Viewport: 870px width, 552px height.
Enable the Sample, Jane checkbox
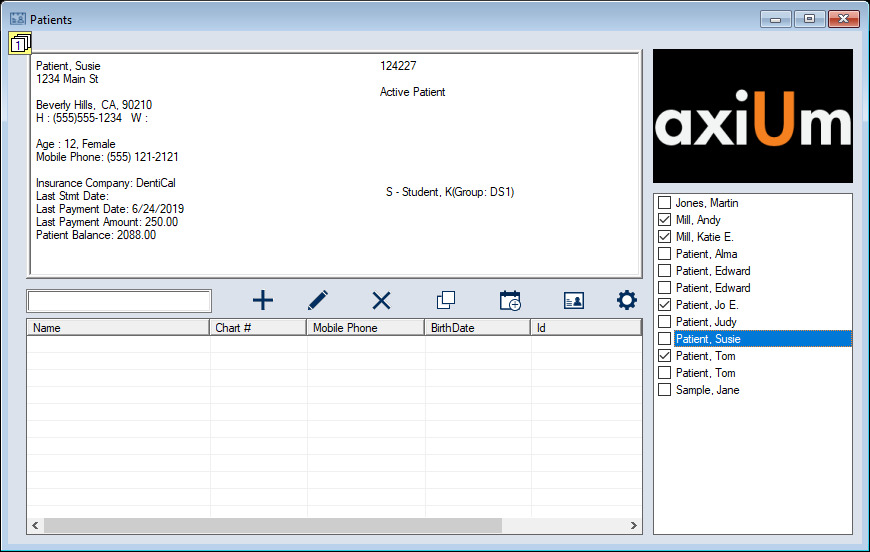click(665, 390)
